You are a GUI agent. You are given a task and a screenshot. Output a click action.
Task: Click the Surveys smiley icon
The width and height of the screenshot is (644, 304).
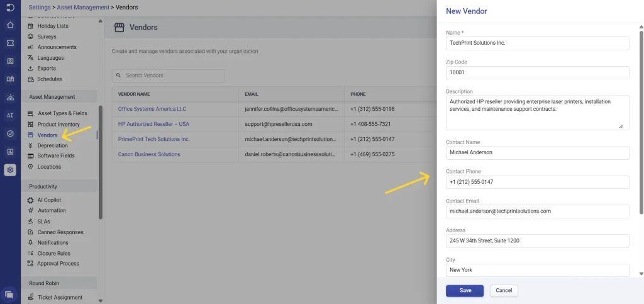point(30,37)
